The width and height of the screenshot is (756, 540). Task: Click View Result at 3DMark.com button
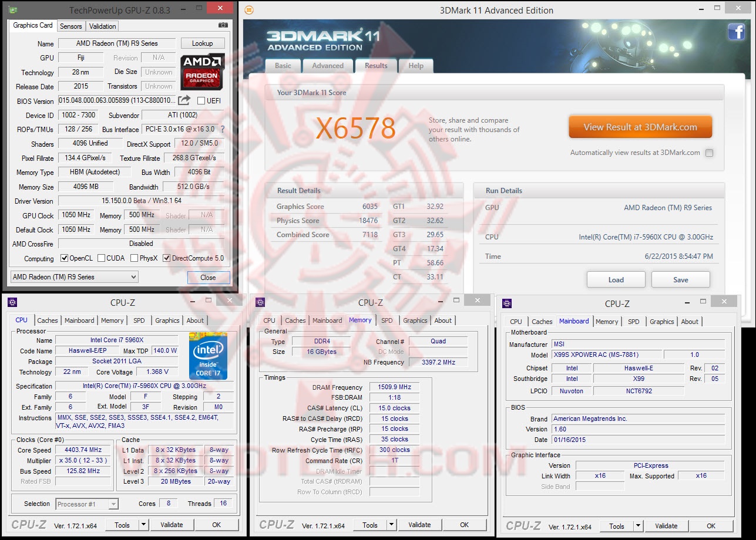[640, 127]
